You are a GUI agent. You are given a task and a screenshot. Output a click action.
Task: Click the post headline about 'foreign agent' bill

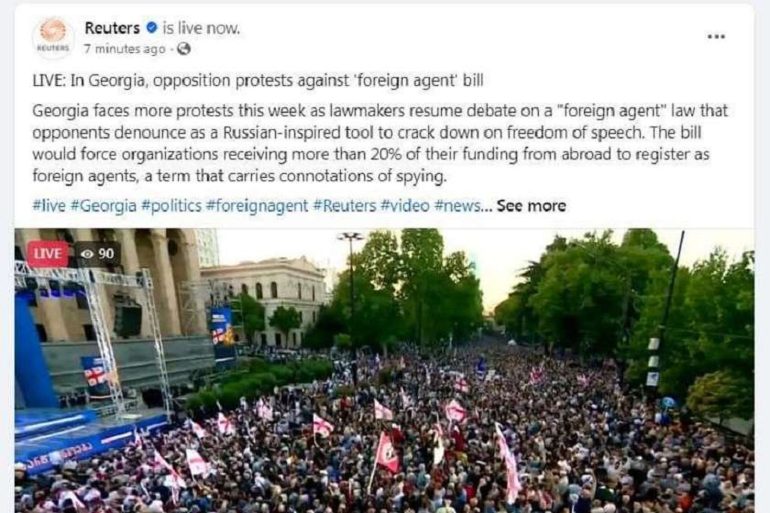(x=258, y=80)
